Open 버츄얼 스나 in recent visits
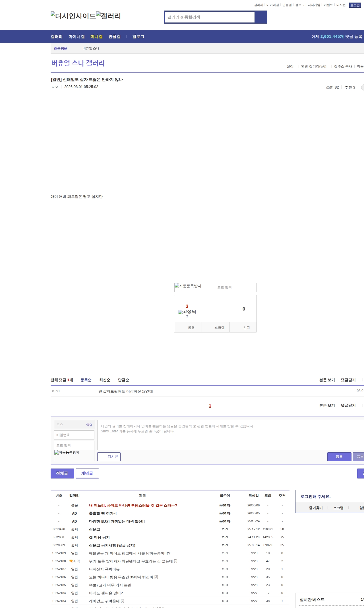Image resolution: width=364 pixels, height=608 pixels. point(91,48)
